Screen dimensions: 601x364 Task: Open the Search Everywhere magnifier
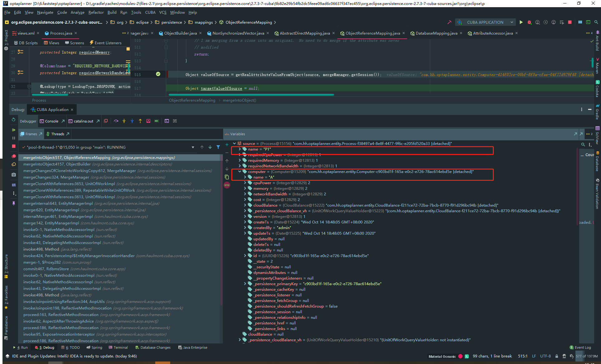pyautogui.click(x=596, y=22)
